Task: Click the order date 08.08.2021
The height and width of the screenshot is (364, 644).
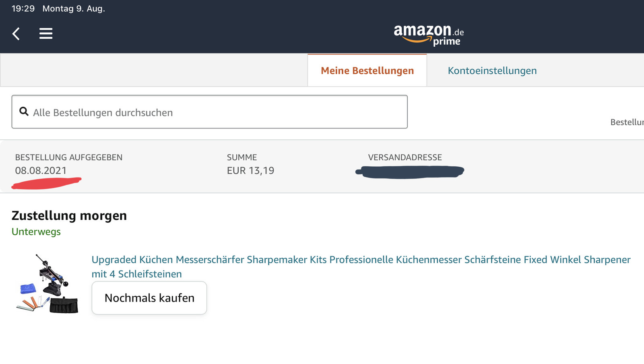Action: [x=41, y=170]
